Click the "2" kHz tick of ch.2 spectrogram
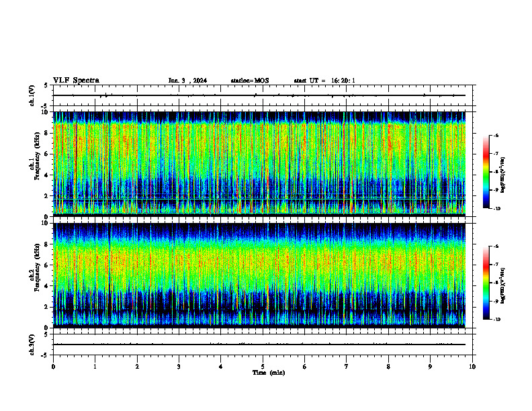 pyautogui.click(x=46, y=307)
